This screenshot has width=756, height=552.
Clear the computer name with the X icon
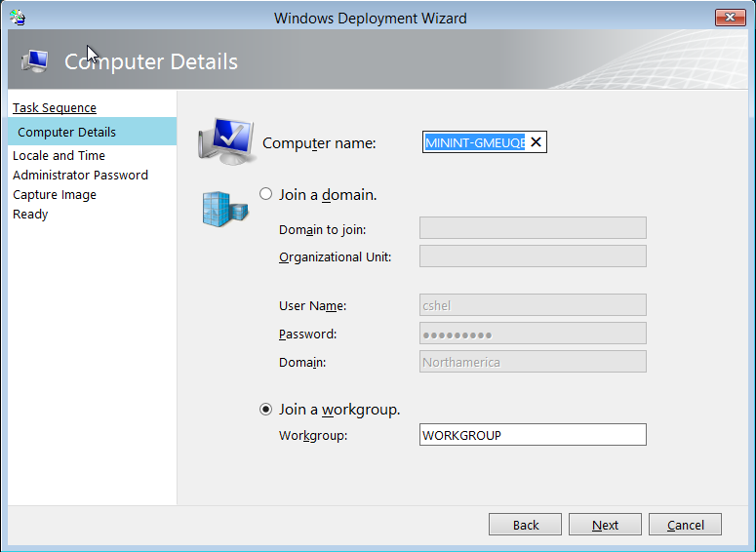tap(536, 142)
